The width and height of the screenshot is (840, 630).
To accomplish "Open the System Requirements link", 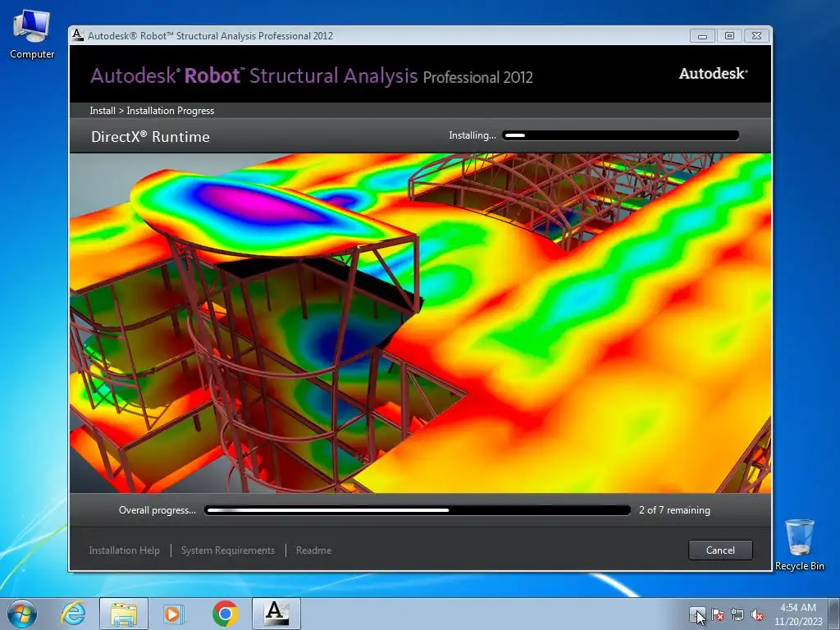I will point(228,550).
